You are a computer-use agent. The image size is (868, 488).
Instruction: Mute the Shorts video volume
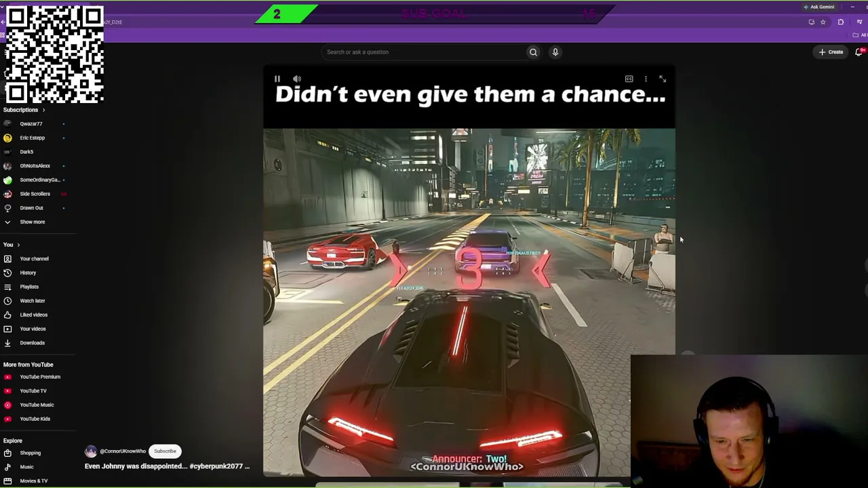point(297,79)
